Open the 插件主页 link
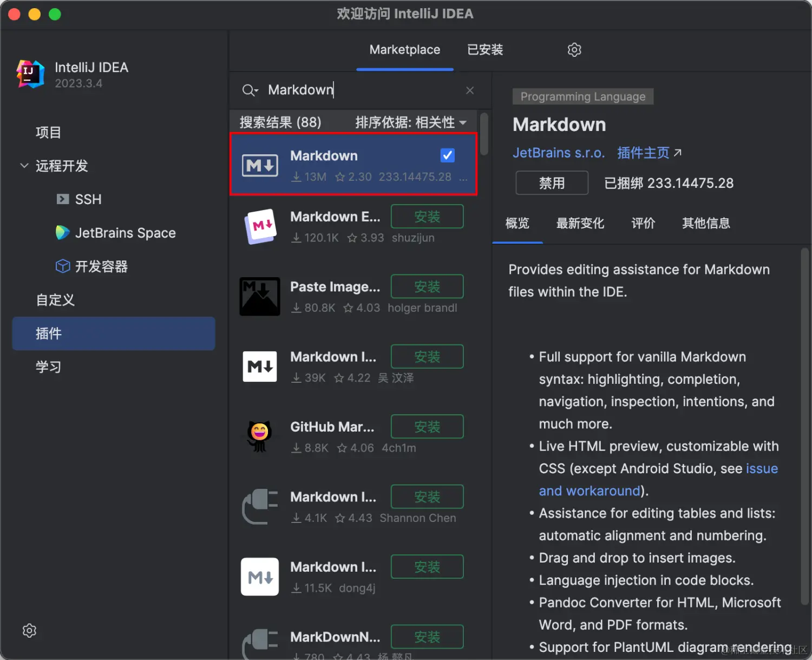 (644, 153)
